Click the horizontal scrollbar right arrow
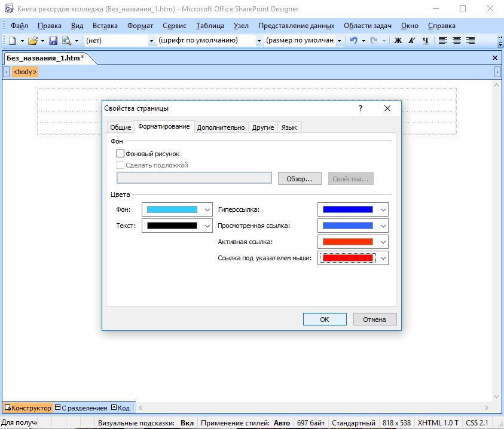The height and width of the screenshot is (429, 504). pos(487,408)
